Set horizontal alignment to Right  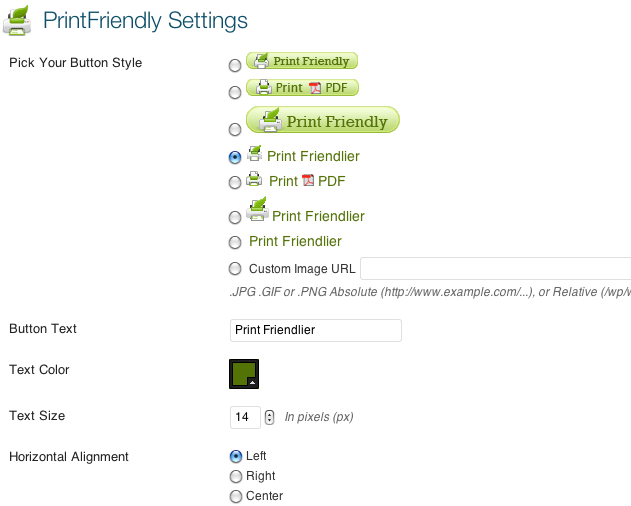236,477
